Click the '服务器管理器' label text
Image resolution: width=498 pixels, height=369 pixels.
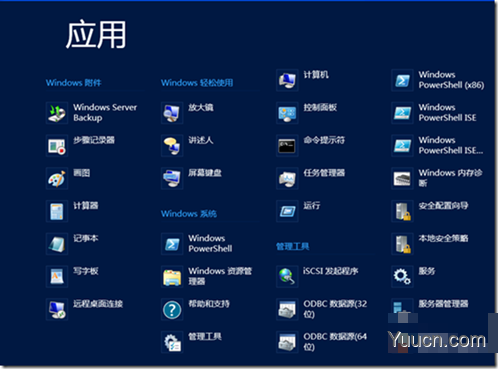443,304
